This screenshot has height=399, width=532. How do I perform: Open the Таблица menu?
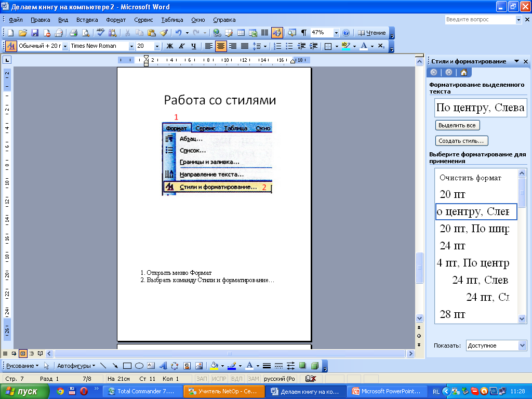[172, 20]
